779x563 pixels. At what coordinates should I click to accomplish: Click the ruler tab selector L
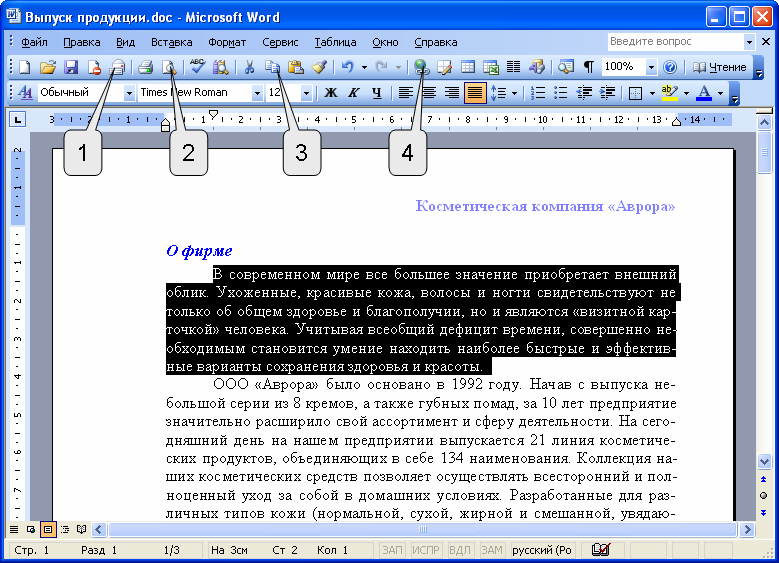17,119
